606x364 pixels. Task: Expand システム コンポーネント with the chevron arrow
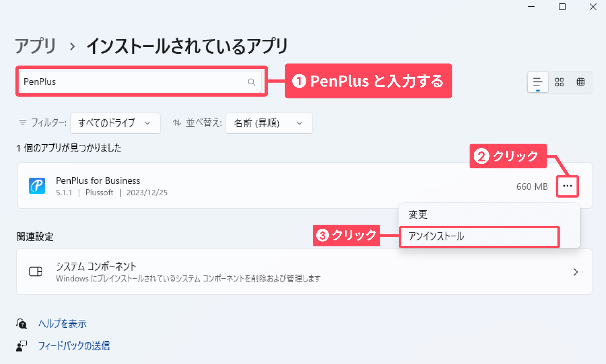pos(575,272)
